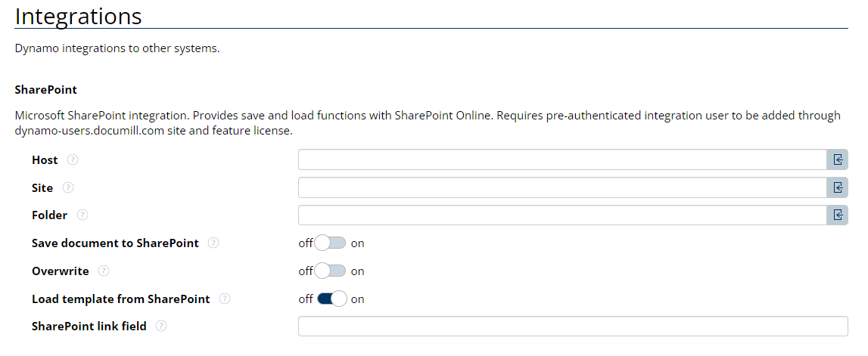This screenshot has height=356, width=868.
Task: Open the SharePoint link field help icon
Action: coord(161,327)
